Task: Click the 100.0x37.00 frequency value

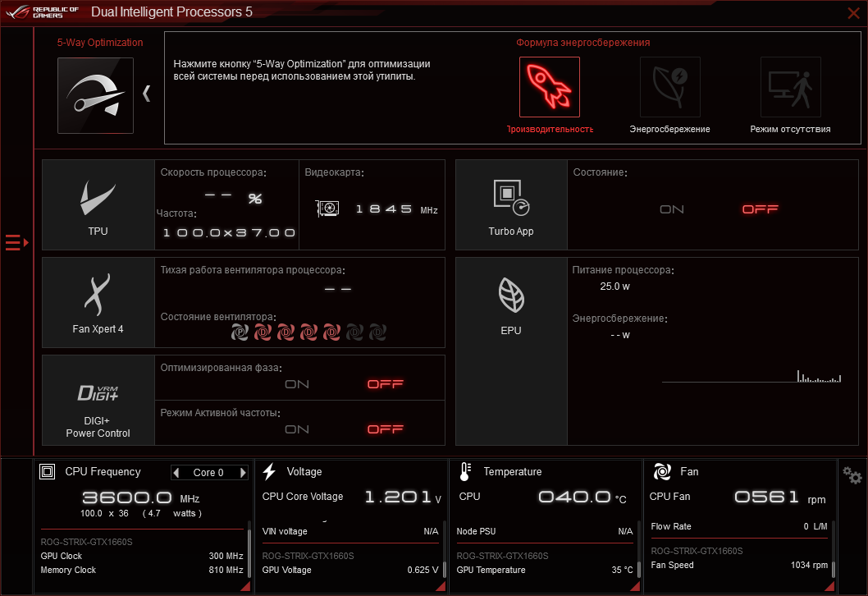Action: 229,232
